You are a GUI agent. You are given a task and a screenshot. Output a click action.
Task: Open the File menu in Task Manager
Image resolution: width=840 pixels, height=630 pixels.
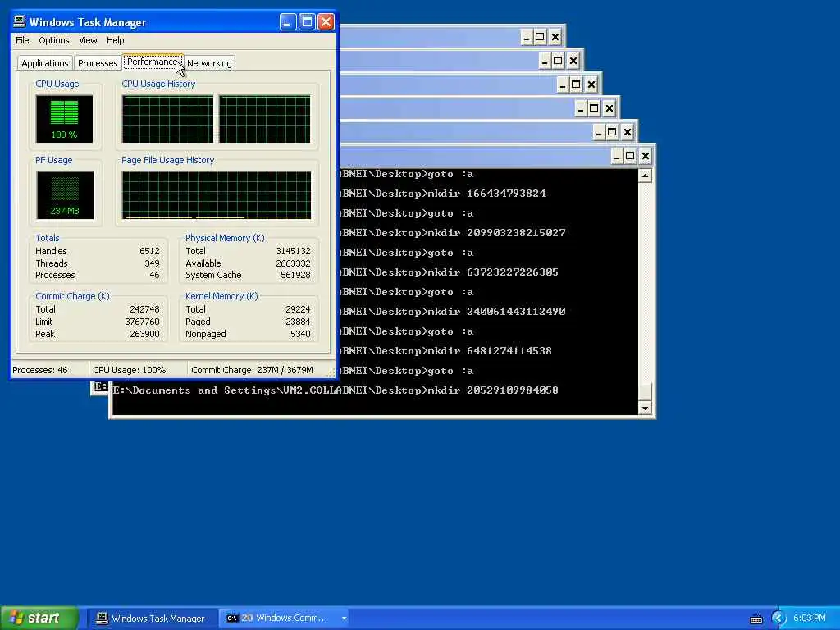22,40
